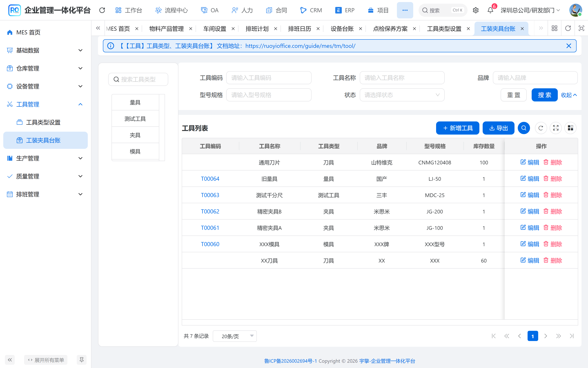Open the 流程中心 top menu
This screenshot has width=588, height=368.
171,10
